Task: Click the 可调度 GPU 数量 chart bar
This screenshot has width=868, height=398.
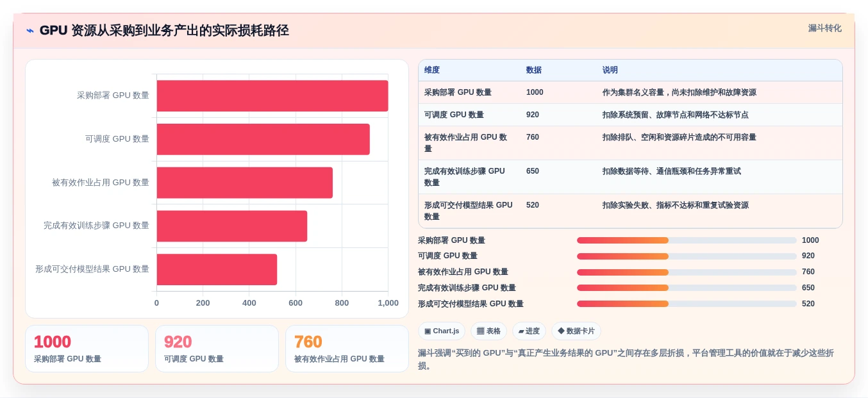Action: [263, 139]
